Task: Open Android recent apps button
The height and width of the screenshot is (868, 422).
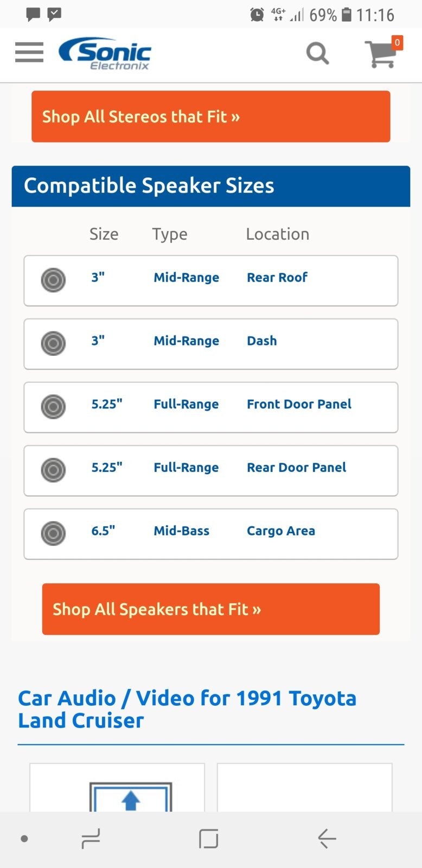Action: [x=91, y=839]
